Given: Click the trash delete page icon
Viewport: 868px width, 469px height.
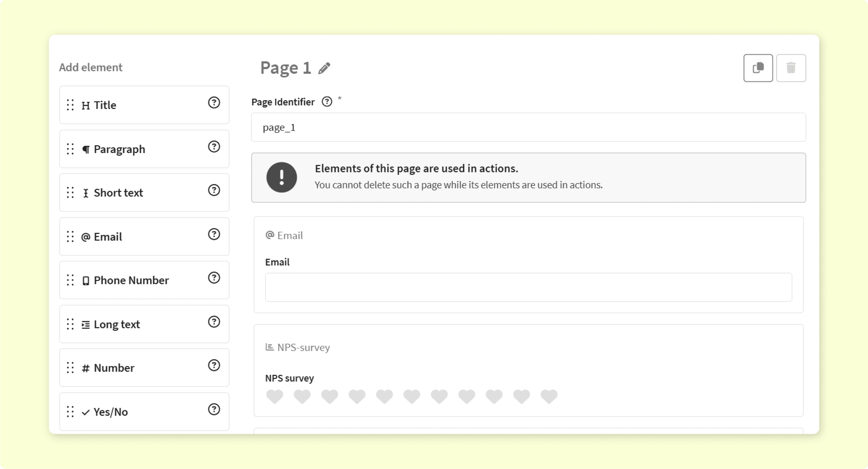Looking at the screenshot, I should click(791, 68).
